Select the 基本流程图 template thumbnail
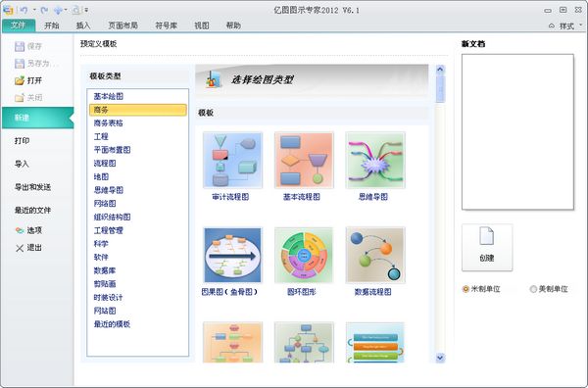Viewport: 588px width, 388px height. point(304,160)
